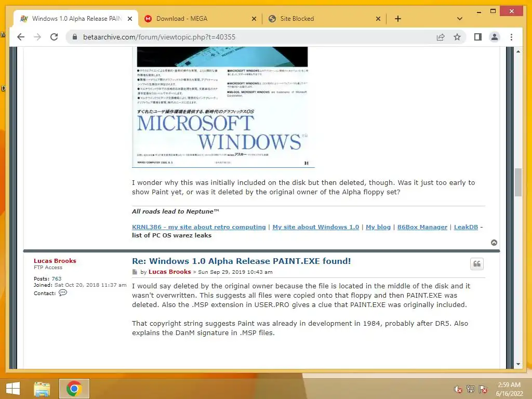Go back to the previous page
This screenshot has width=532, height=399.
21,37
